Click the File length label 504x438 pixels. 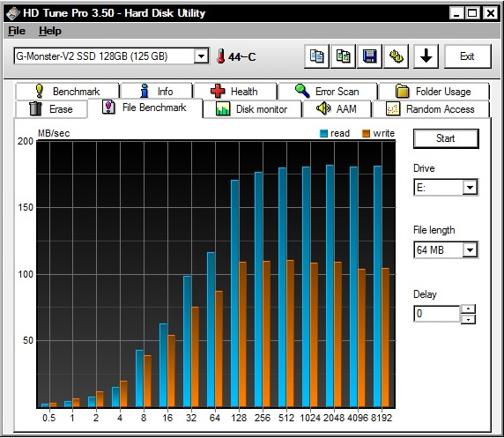(x=434, y=230)
